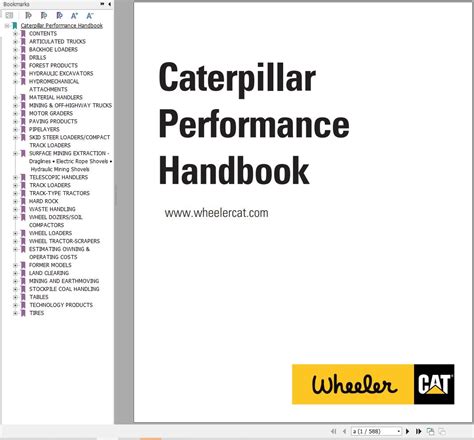Click the Caterpillar Performance Handbook page title
The width and height of the screenshot is (474, 440).
point(254,124)
